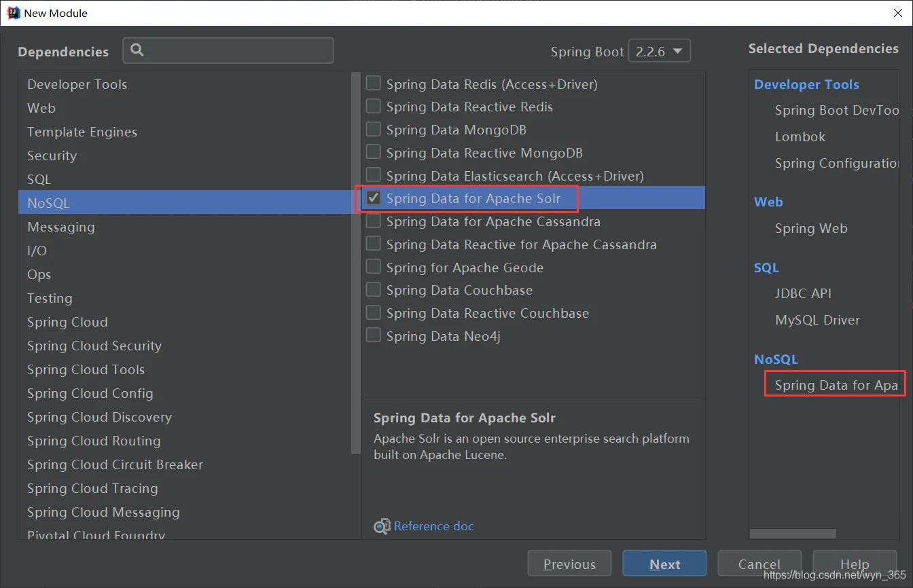913x588 pixels.
Task: Select Developer Tools in the category list
Action: click(185, 84)
